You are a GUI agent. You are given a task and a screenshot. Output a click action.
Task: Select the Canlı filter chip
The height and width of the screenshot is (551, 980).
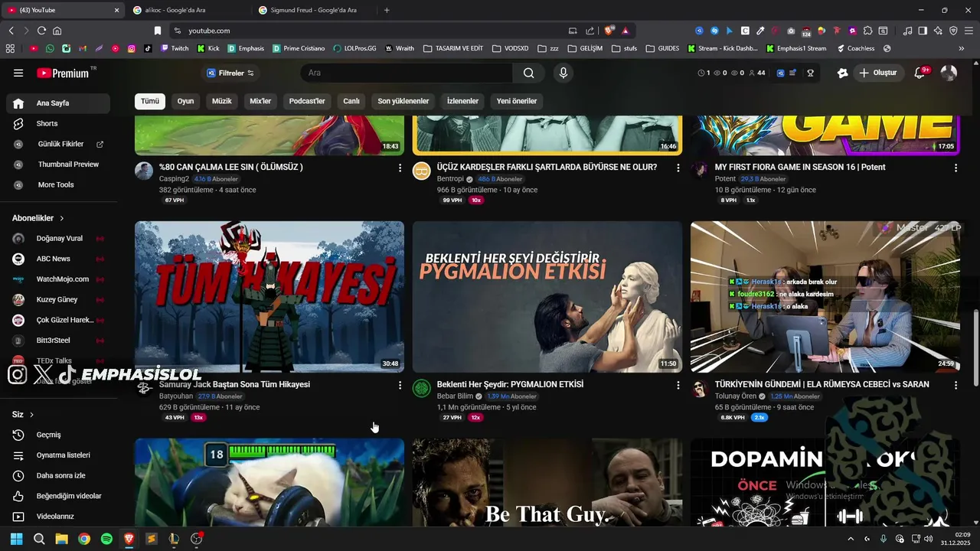[351, 101]
